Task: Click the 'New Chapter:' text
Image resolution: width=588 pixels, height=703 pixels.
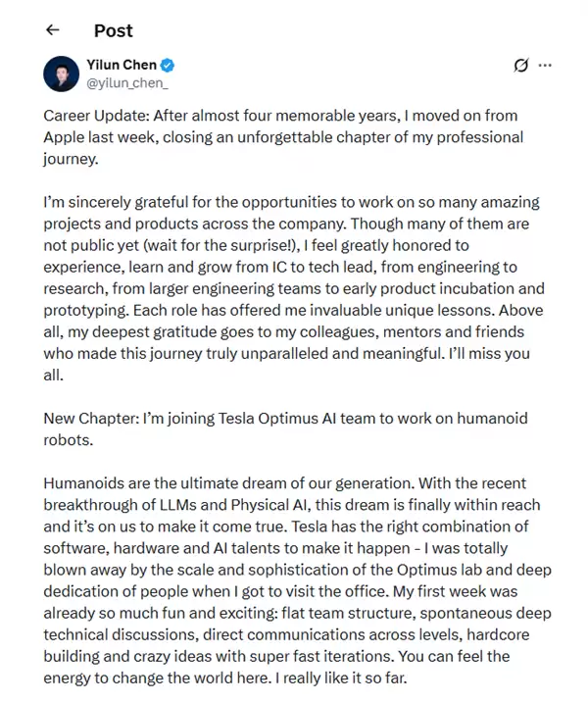Action: pos(89,419)
